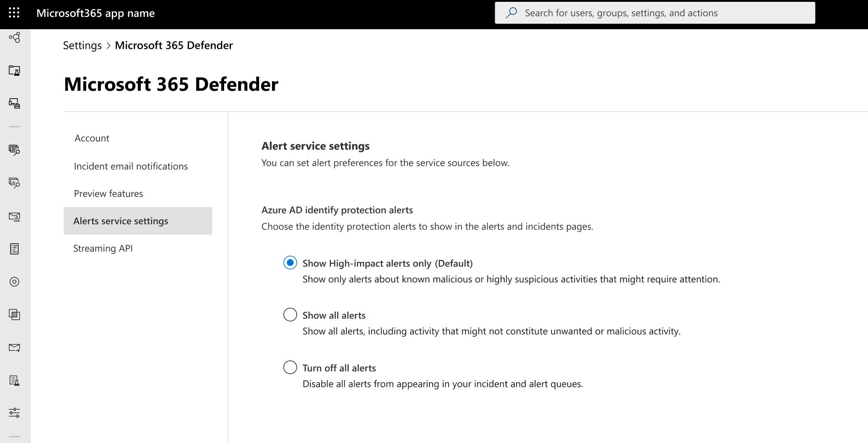Viewport: 868px width, 443px height.
Task: Click Microsoft 365 Defender breadcrumb
Action: click(x=174, y=45)
